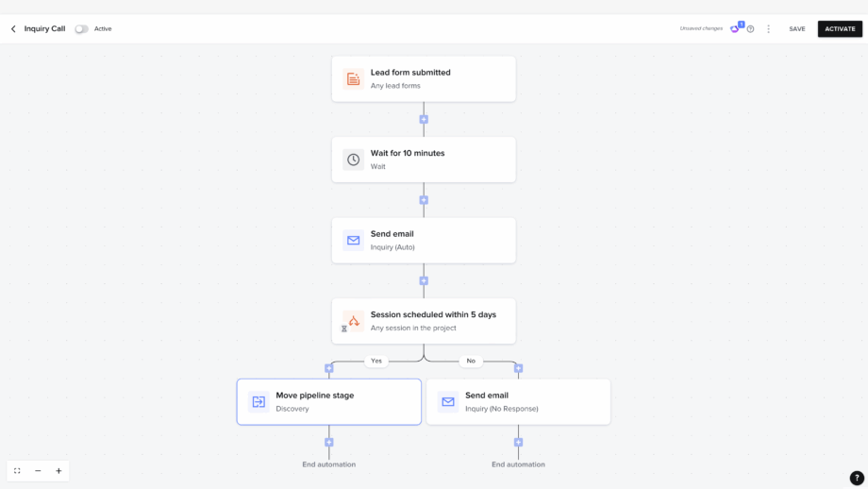Click the clock icon on the Wait step
The width and height of the screenshot is (868, 489).
(353, 160)
